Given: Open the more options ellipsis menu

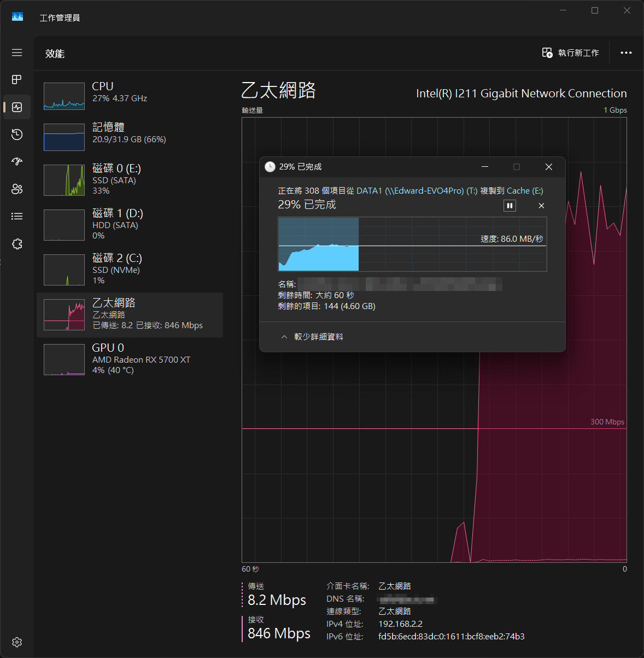Looking at the screenshot, I should tap(626, 53).
